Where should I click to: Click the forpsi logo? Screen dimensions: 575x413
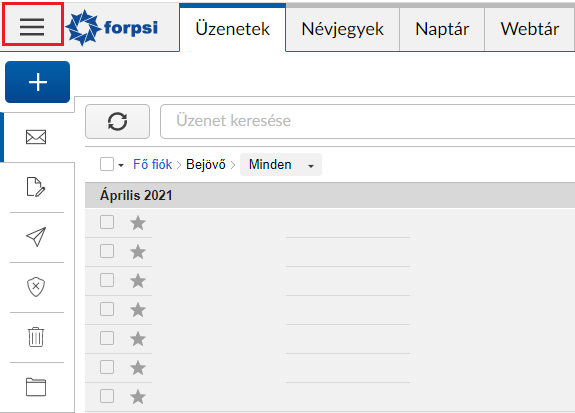point(112,28)
